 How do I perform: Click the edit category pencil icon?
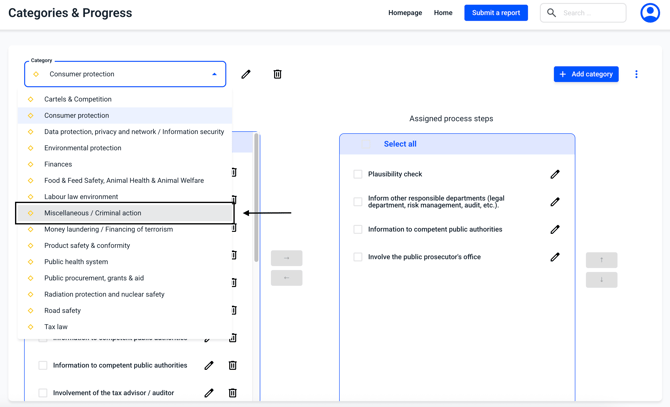point(246,74)
